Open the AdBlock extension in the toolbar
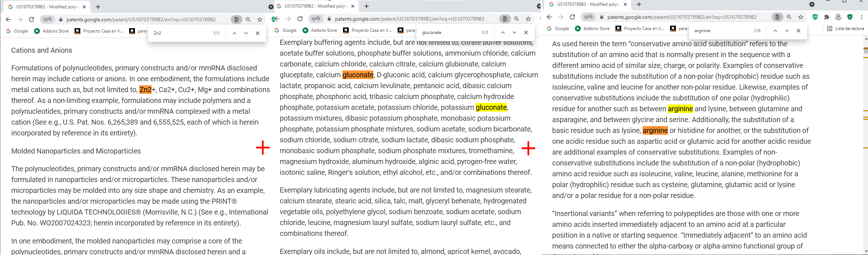Viewport: 868px width, 255px height. pos(815,17)
